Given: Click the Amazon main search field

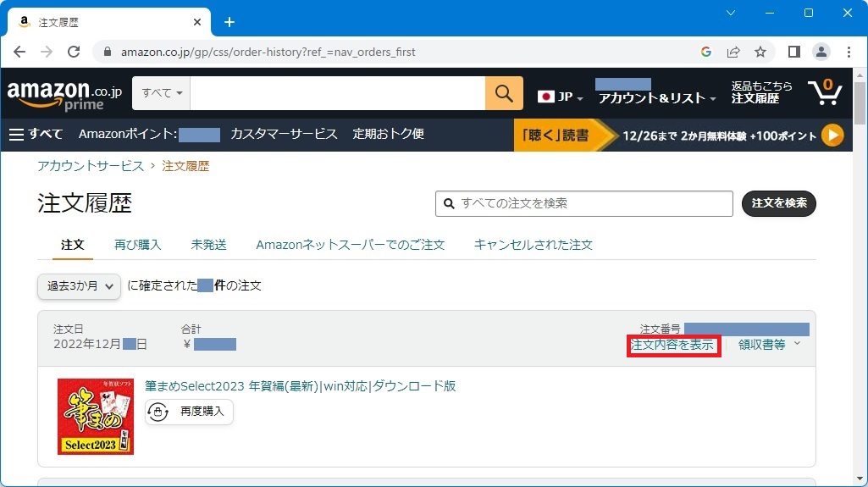Looking at the screenshot, I should [338, 93].
